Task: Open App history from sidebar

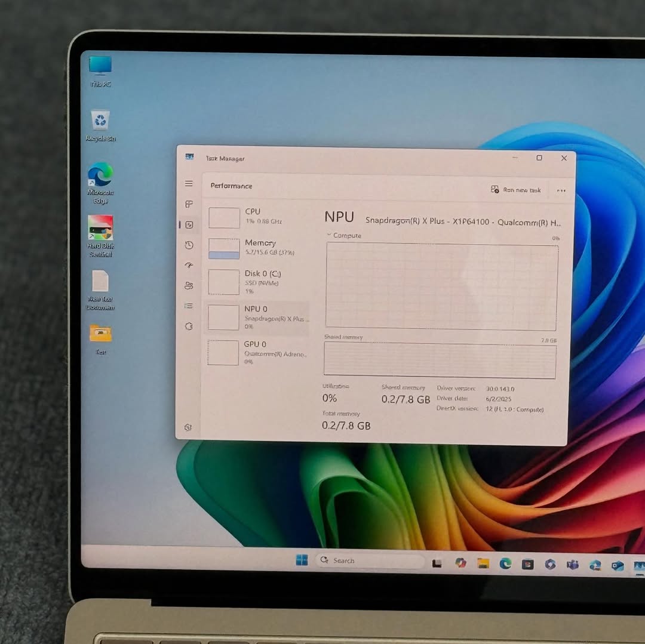Action: tap(189, 245)
